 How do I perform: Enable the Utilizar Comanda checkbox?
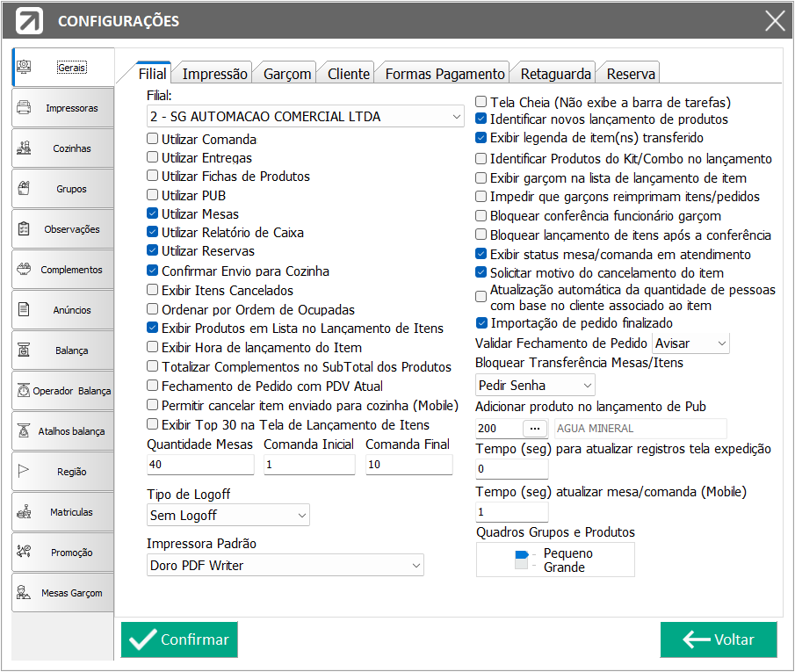pyautogui.click(x=152, y=139)
